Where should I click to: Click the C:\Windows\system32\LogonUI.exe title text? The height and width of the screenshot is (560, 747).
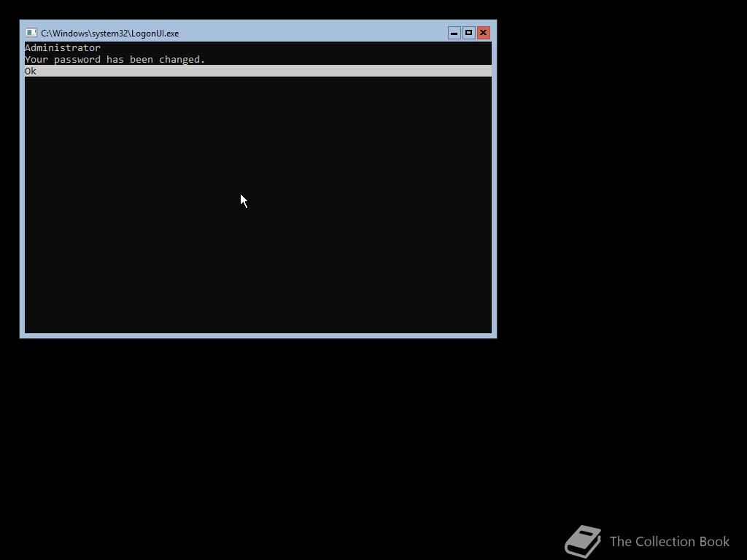[x=110, y=34]
